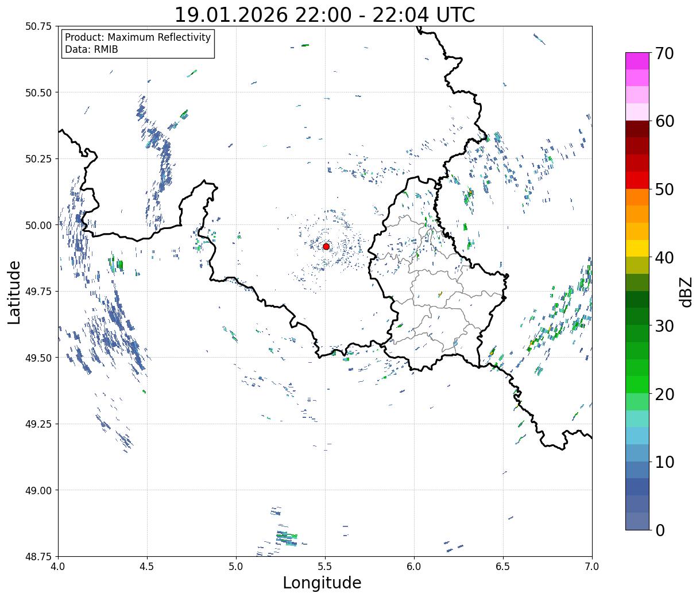Click the colorbar tick label 20
Screen dimensions: 700x597
pyautogui.click(x=664, y=394)
